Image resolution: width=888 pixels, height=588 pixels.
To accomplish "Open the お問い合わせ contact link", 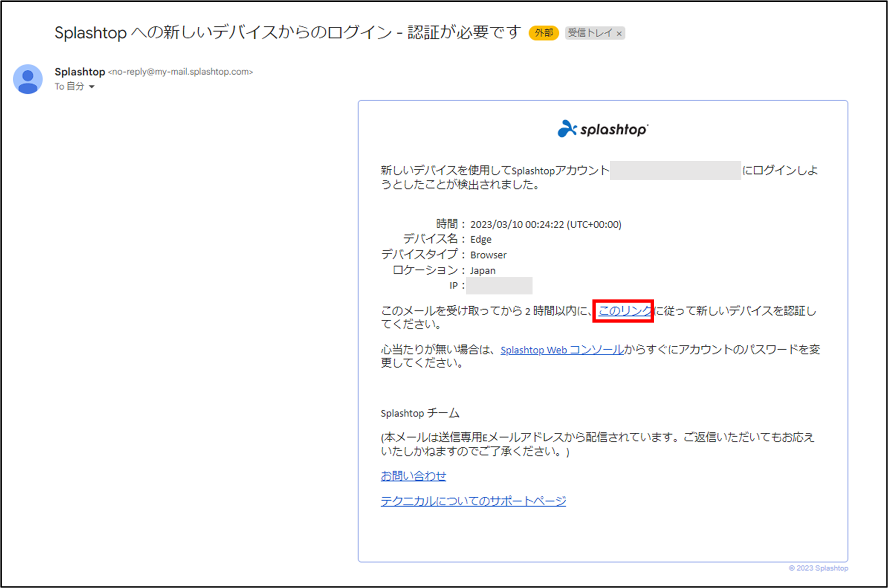I will 413,475.
